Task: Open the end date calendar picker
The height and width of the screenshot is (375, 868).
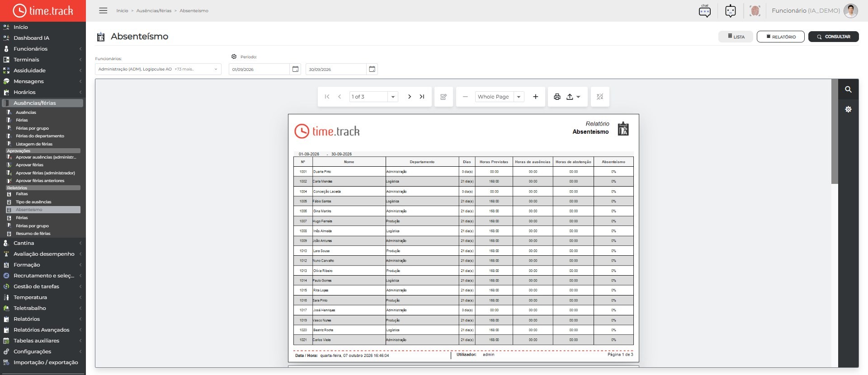Action: [372, 69]
